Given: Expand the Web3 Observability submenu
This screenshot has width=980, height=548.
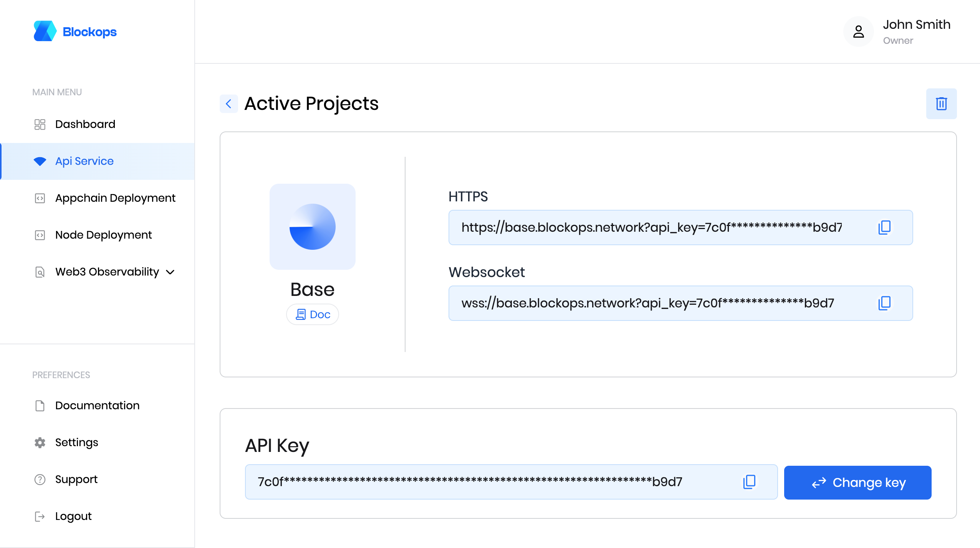Looking at the screenshot, I should (x=171, y=272).
